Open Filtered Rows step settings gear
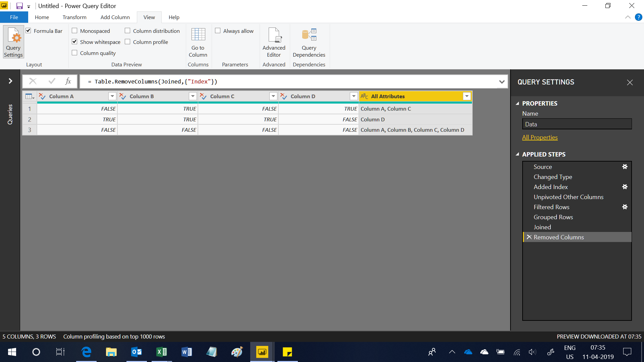Screen dimensions: 644x362 pyautogui.click(x=625, y=207)
